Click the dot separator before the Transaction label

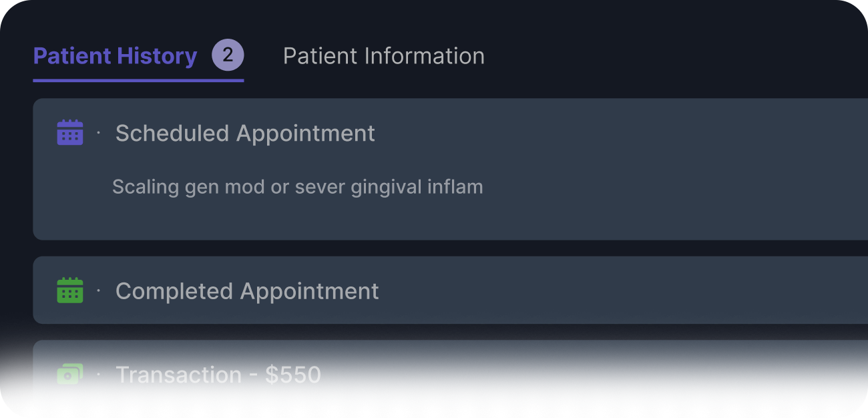click(x=98, y=374)
